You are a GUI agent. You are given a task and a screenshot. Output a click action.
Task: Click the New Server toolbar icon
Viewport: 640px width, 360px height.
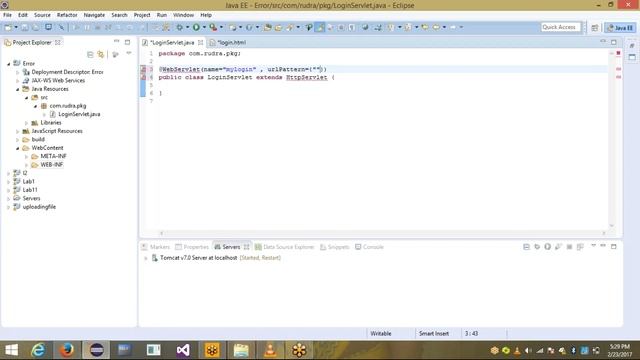click(232, 27)
